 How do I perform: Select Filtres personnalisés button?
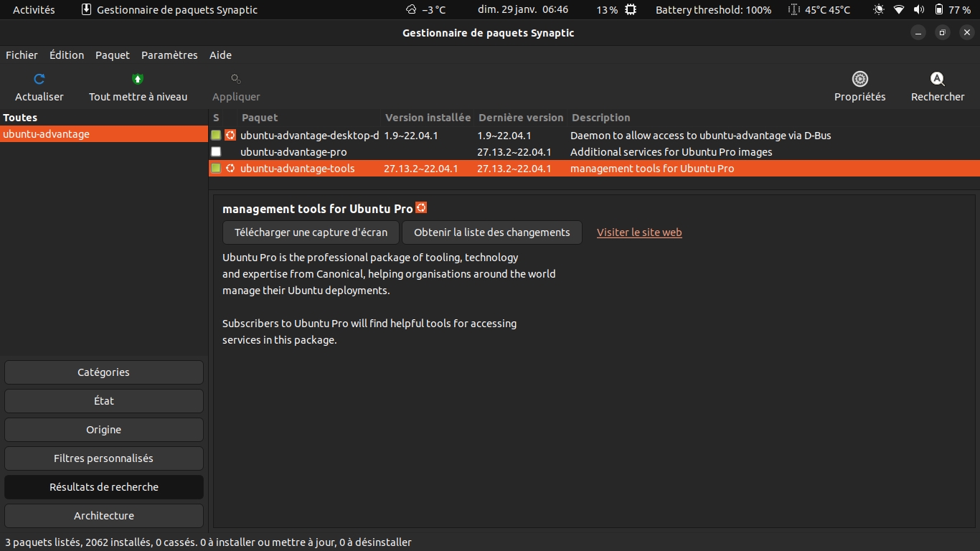pyautogui.click(x=104, y=458)
